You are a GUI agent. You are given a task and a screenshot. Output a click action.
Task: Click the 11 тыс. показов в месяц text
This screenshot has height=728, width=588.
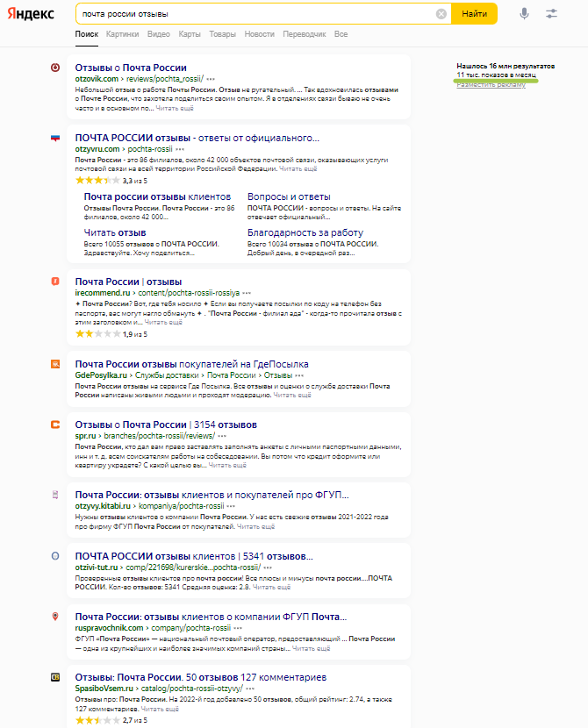(496, 75)
